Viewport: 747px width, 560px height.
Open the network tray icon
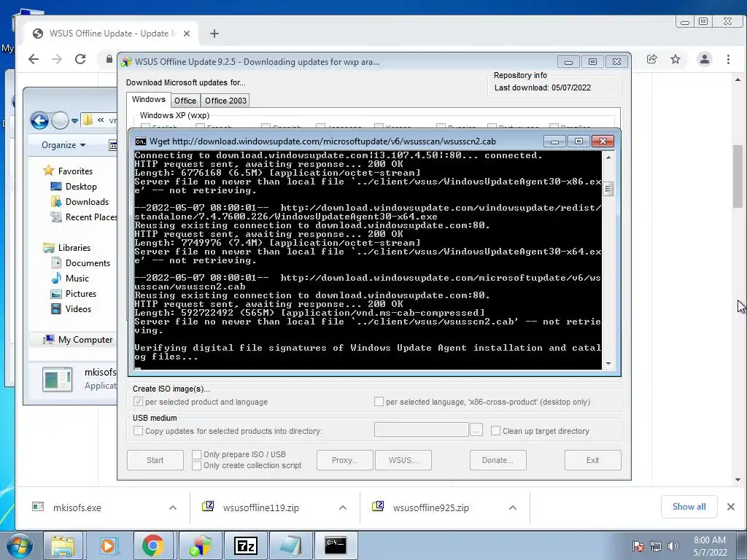pyautogui.click(x=656, y=546)
